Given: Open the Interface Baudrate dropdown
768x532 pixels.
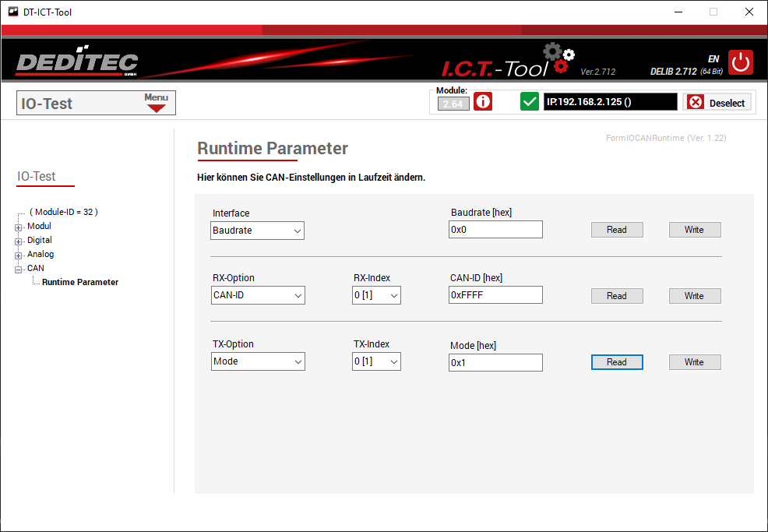Looking at the screenshot, I should pyautogui.click(x=257, y=231).
